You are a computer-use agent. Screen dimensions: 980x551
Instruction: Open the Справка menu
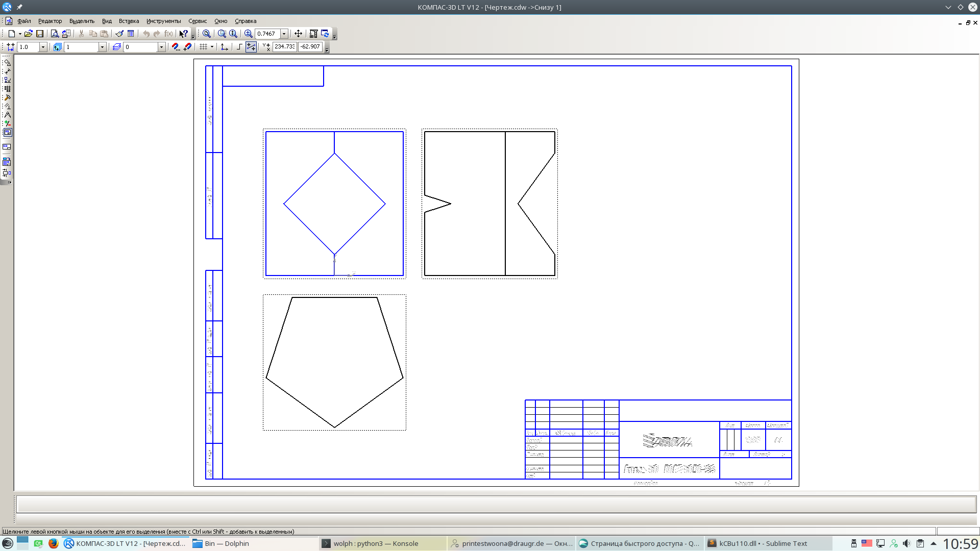pos(246,21)
